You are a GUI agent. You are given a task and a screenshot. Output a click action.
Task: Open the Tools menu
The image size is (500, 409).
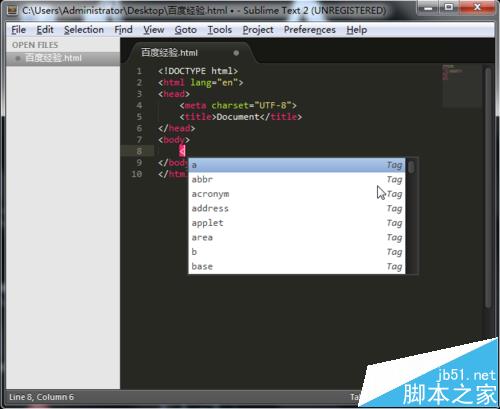tap(220, 30)
